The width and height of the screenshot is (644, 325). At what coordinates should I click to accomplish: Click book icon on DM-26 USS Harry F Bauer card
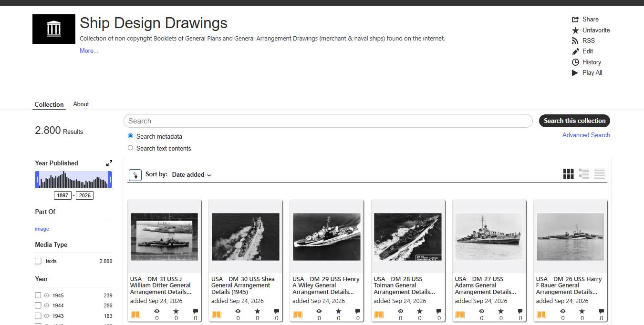(x=541, y=315)
